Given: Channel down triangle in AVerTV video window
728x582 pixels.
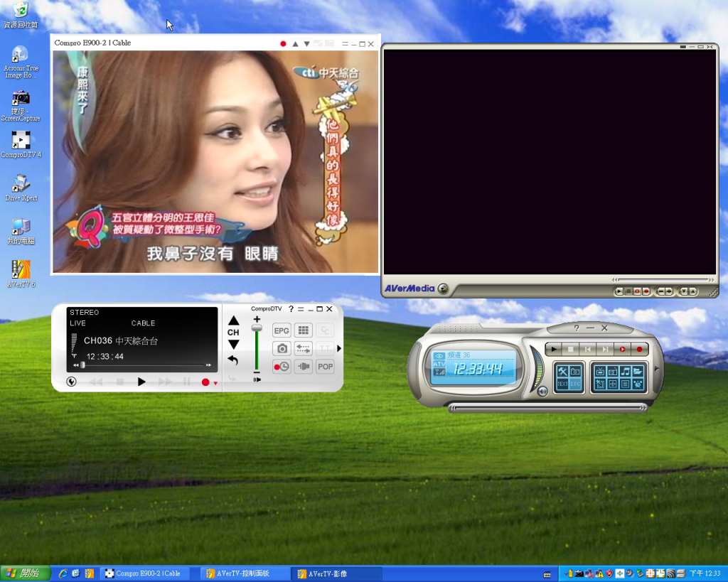Looking at the screenshot, I should [x=684, y=291].
